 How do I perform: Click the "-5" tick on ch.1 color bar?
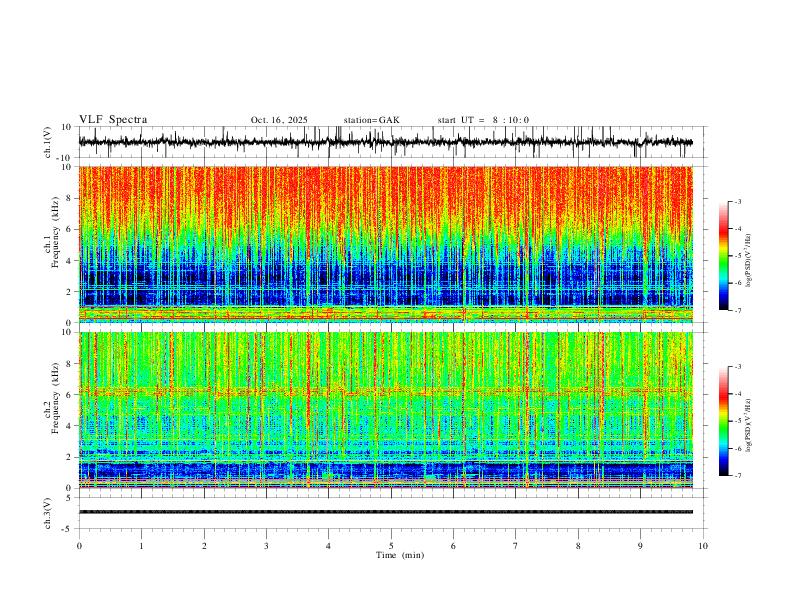tap(738, 256)
